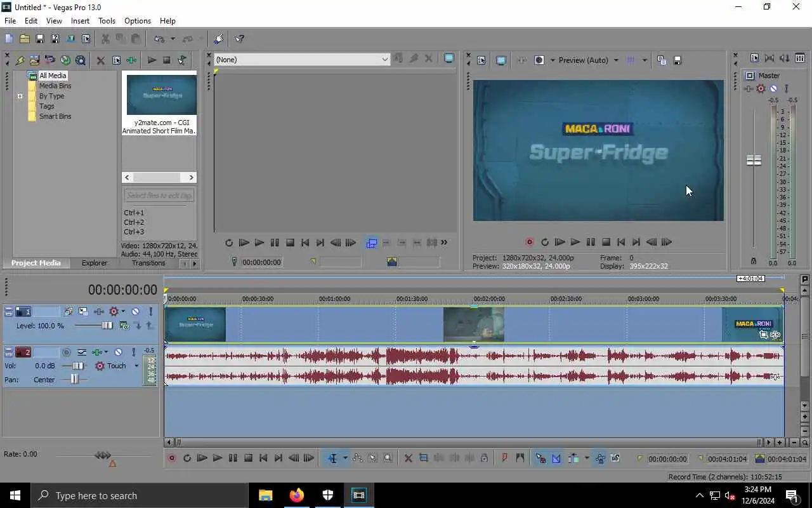812x508 pixels.
Task: Toggle Loop Playback in timeline transport
Action: (187, 458)
